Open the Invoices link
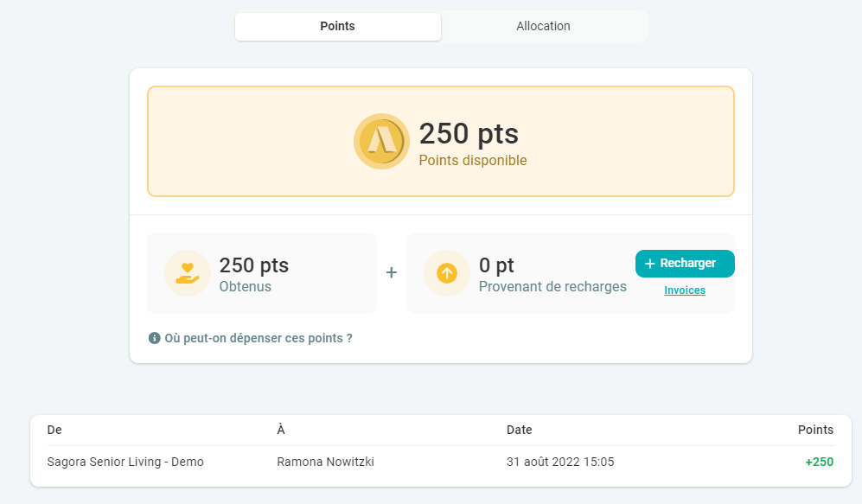This screenshot has width=862, height=504. pyautogui.click(x=684, y=290)
